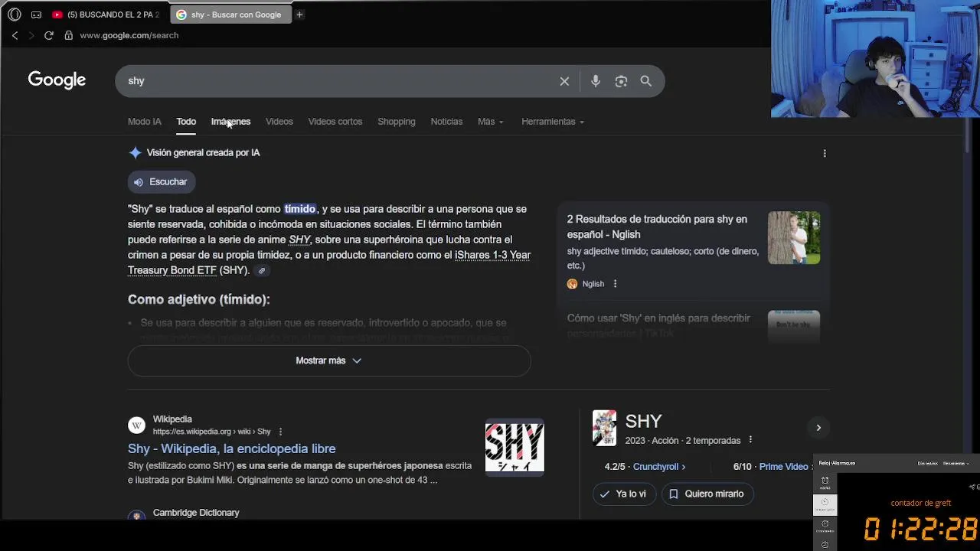The image size is (980, 551).
Task: Open the Videos results tab
Action: pyautogui.click(x=279, y=122)
